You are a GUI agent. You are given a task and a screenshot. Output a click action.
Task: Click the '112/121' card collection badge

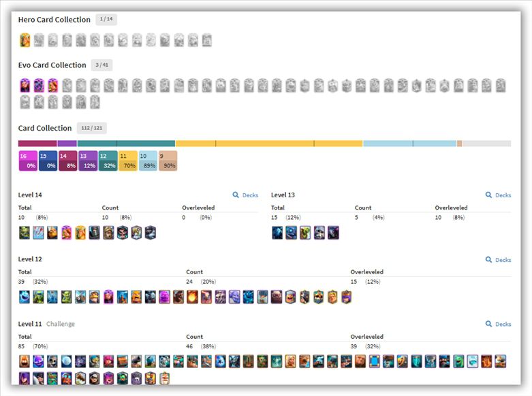click(91, 128)
